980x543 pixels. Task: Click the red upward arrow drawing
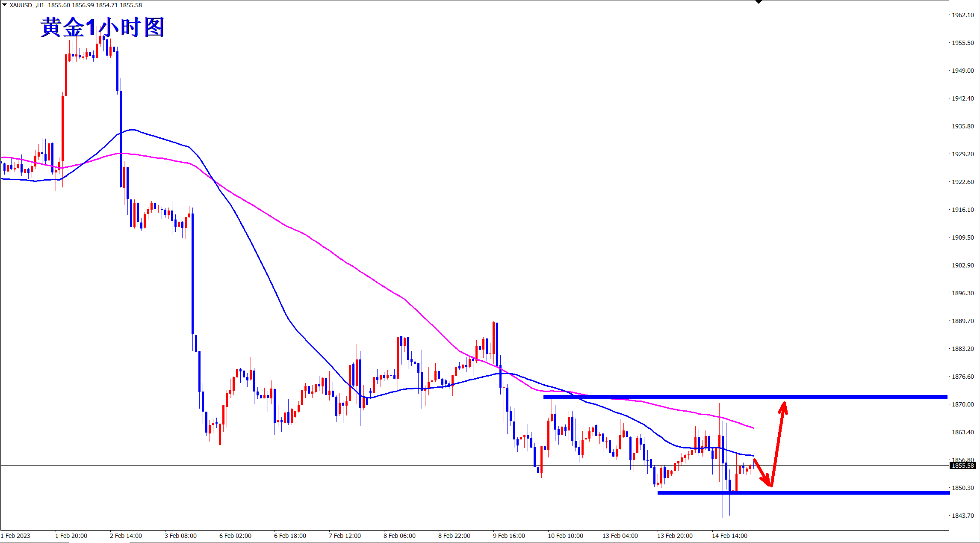[x=779, y=441]
